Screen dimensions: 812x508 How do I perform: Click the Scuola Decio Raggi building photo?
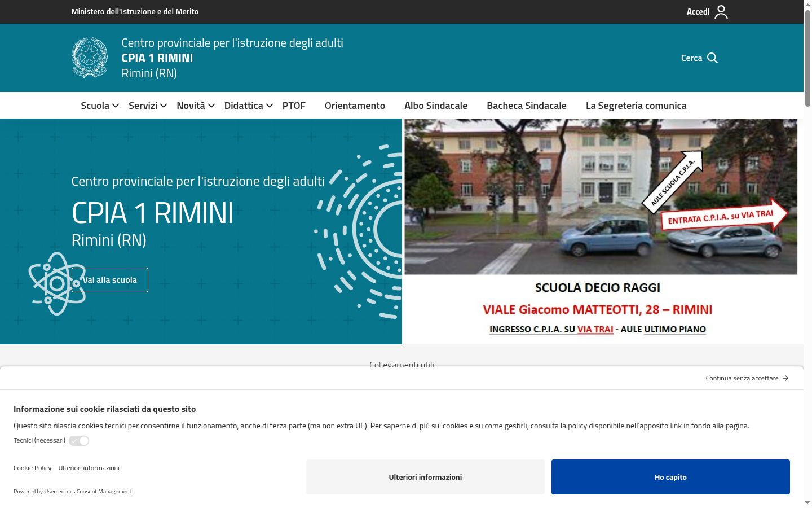pyautogui.click(x=601, y=196)
